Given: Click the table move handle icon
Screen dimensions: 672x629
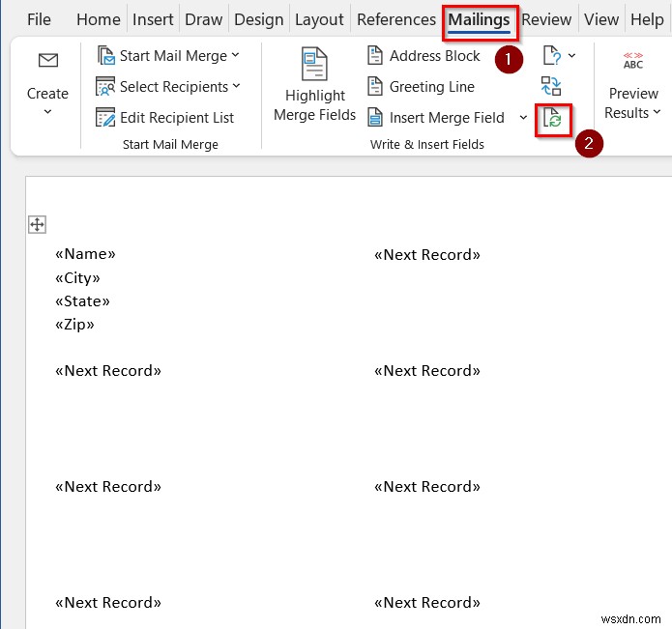Looking at the screenshot, I should pyautogui.click(x=38, y=225).
